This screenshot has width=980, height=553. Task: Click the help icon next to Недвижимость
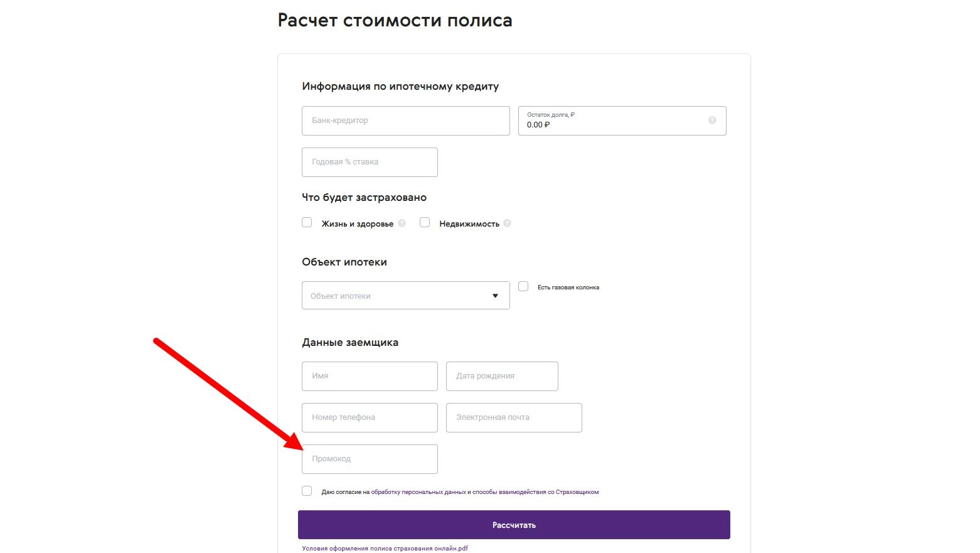tap(508, 223)
